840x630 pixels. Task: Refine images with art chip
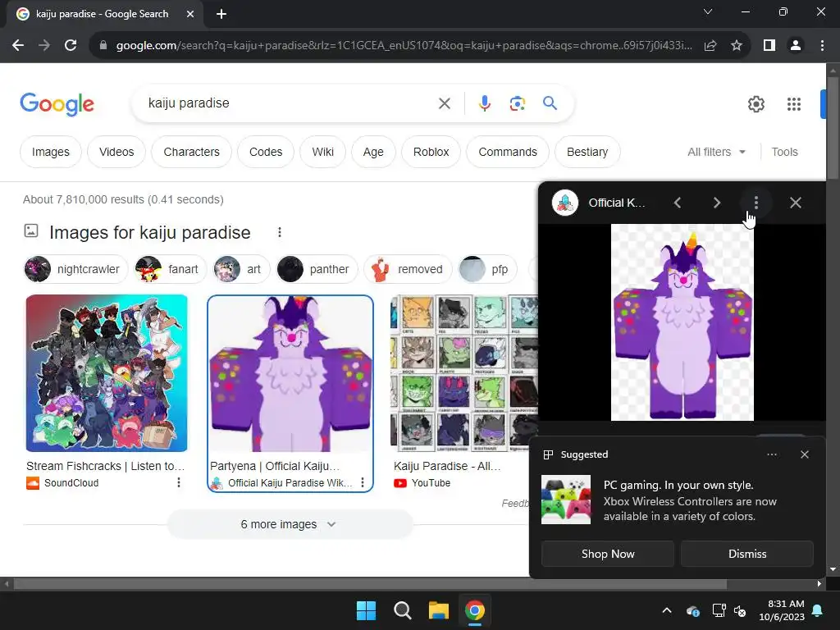(x=240, y=269)
